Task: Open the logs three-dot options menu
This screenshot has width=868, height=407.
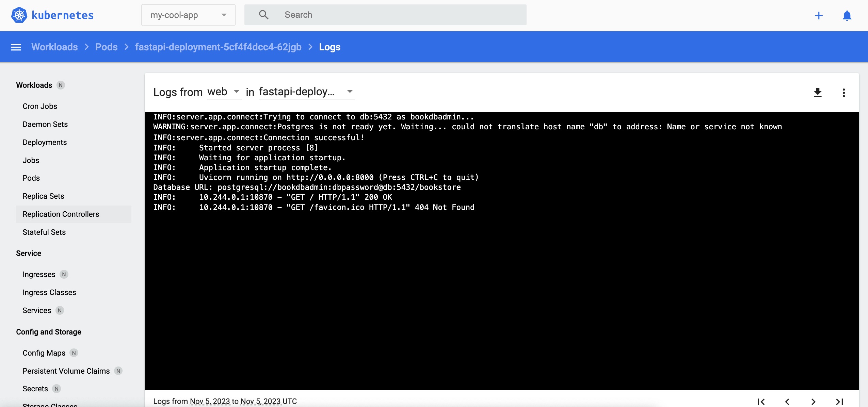Action: coord(844,93)
